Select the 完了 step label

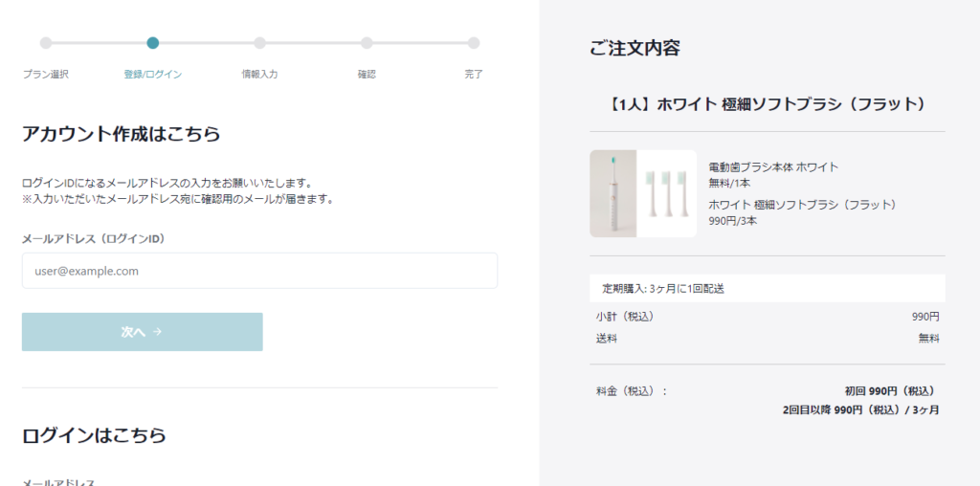coord(474,74)
